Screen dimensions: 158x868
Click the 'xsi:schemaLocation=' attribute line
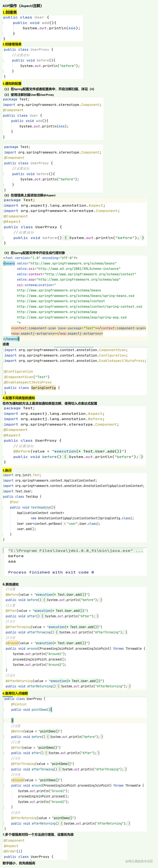[36, 285]
